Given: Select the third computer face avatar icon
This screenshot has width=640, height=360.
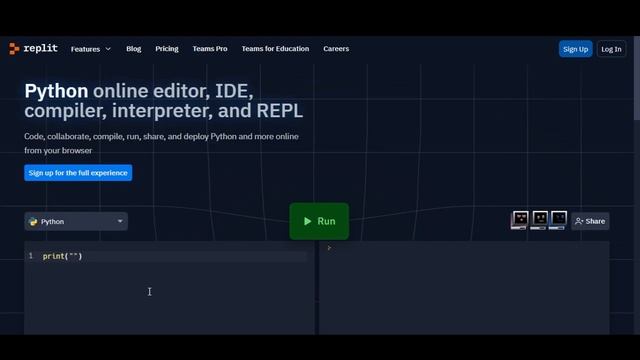Looking at the screenshot, I should tap(558, 220).
